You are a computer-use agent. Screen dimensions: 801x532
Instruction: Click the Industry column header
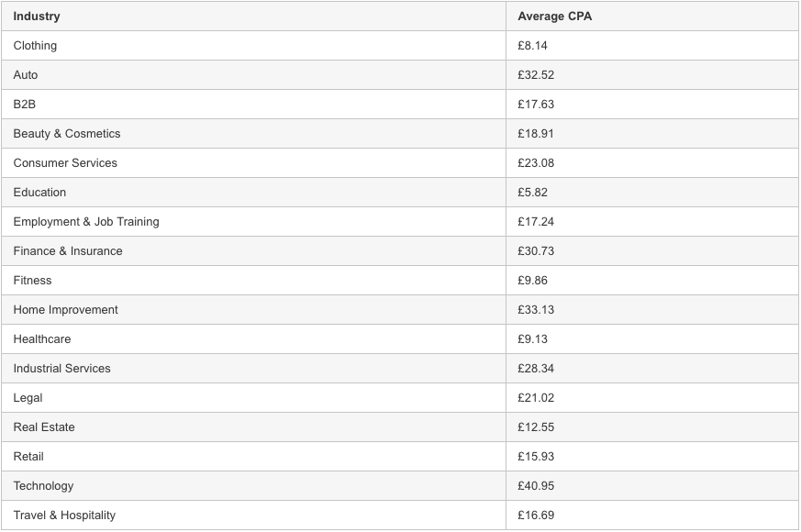click(x=37, y=17)
